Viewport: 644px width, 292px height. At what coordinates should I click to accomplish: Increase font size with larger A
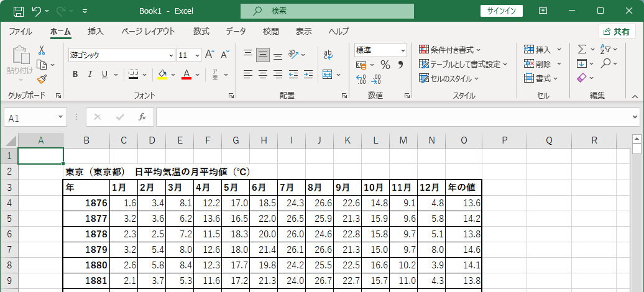[x=209, y=54]
